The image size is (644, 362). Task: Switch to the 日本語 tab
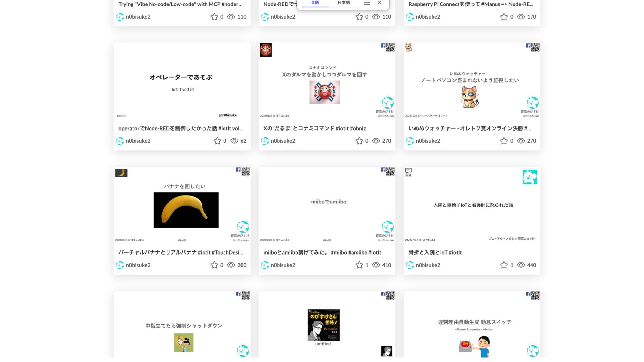pyautogui.click(x=343, y=3)
